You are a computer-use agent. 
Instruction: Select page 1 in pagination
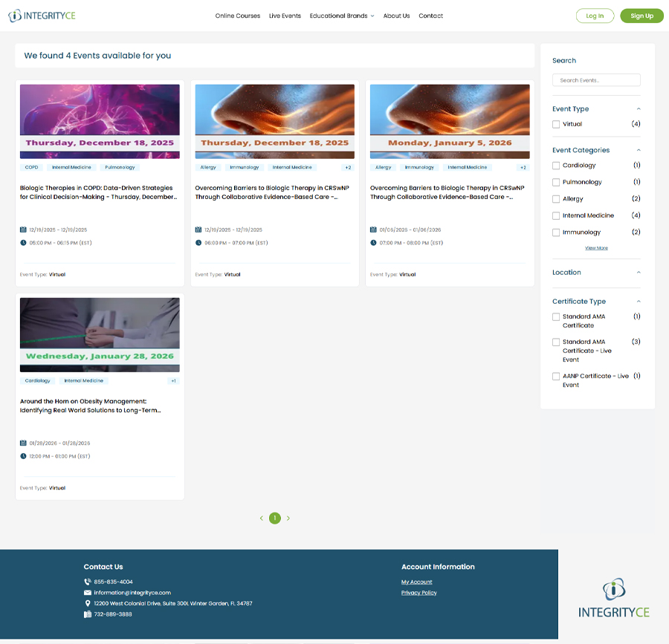pos(275,518)
